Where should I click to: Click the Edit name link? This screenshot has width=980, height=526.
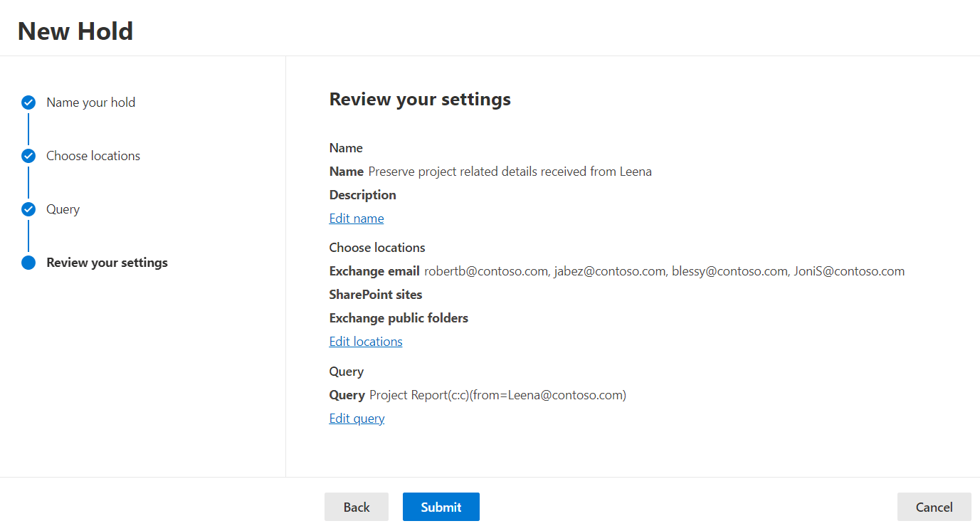(356, 218)
